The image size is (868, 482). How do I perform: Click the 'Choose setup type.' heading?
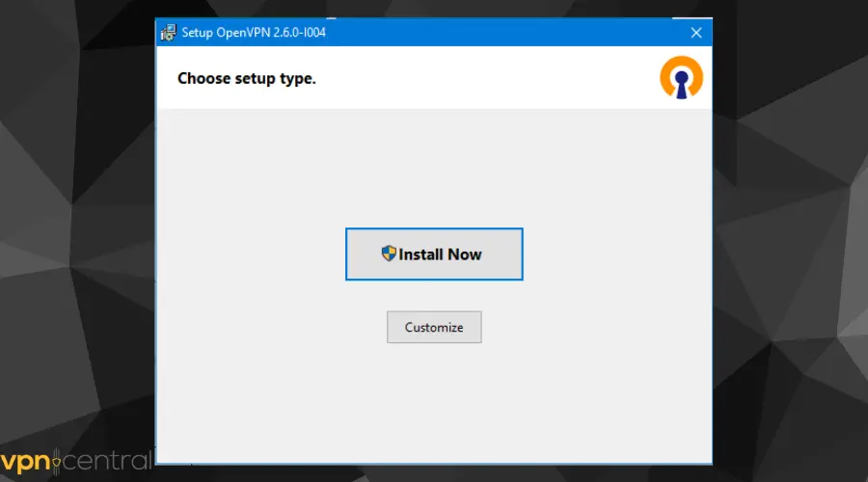tap(246, 79)
